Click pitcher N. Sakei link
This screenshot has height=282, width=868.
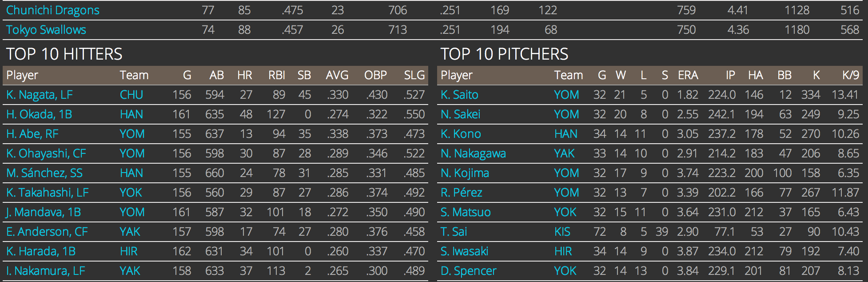(x=460, y=114)
